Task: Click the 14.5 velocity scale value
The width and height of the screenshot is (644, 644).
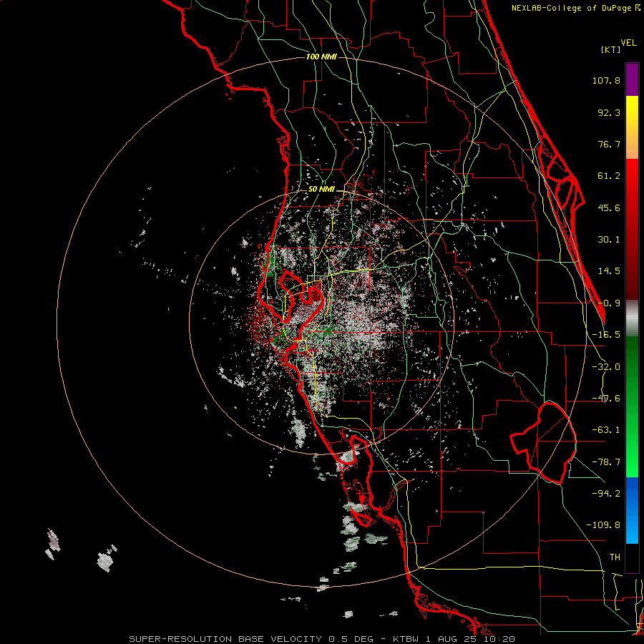Action: (x=609, y=271)
